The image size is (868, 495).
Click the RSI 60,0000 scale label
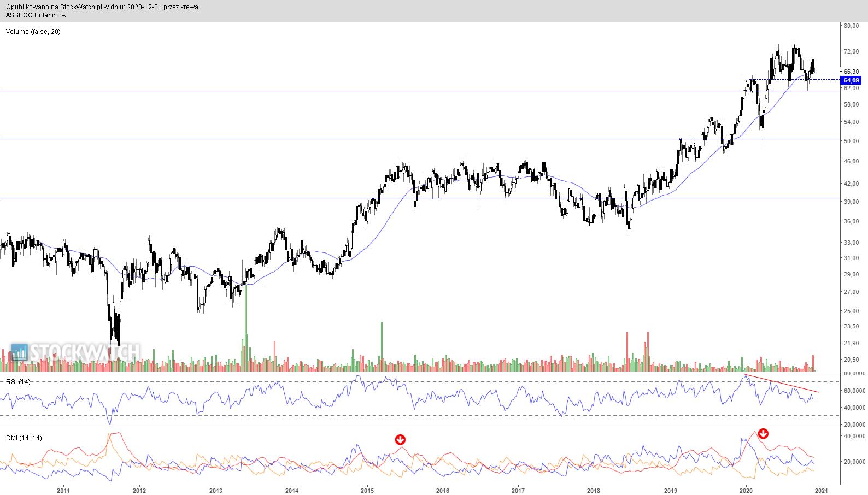tap(854, 391)
